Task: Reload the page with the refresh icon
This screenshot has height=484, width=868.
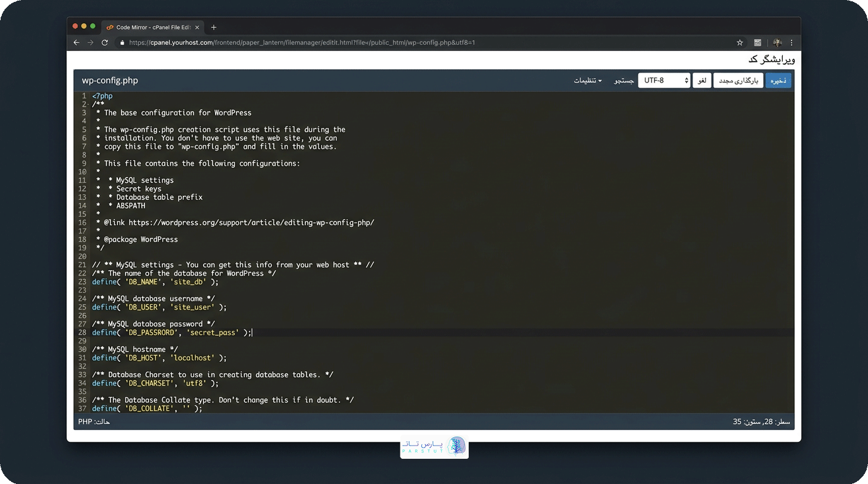Action: point(105,43)
